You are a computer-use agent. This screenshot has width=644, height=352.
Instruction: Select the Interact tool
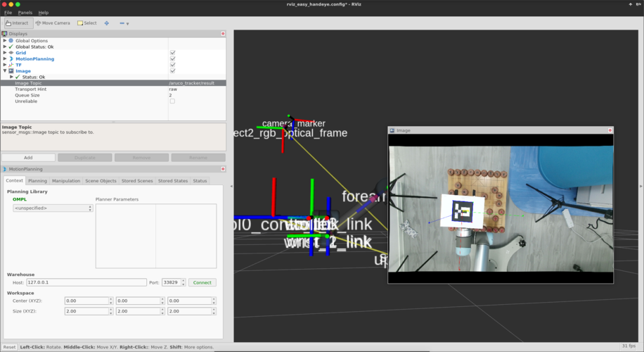(18, 23)
